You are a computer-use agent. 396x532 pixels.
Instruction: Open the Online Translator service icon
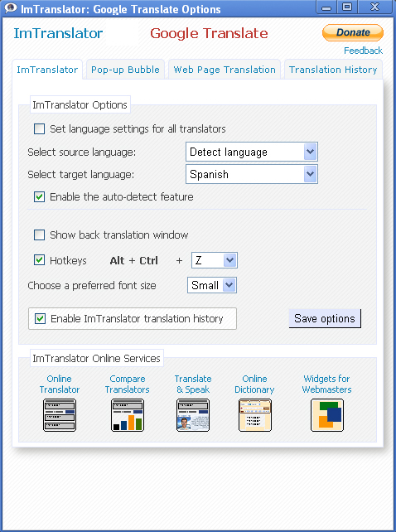(60, 415)
